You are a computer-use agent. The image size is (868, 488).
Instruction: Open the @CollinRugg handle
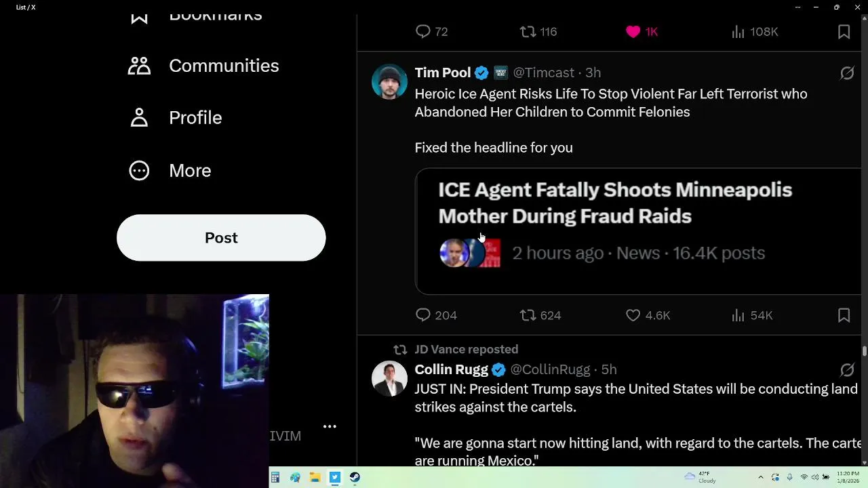(550, 370)
